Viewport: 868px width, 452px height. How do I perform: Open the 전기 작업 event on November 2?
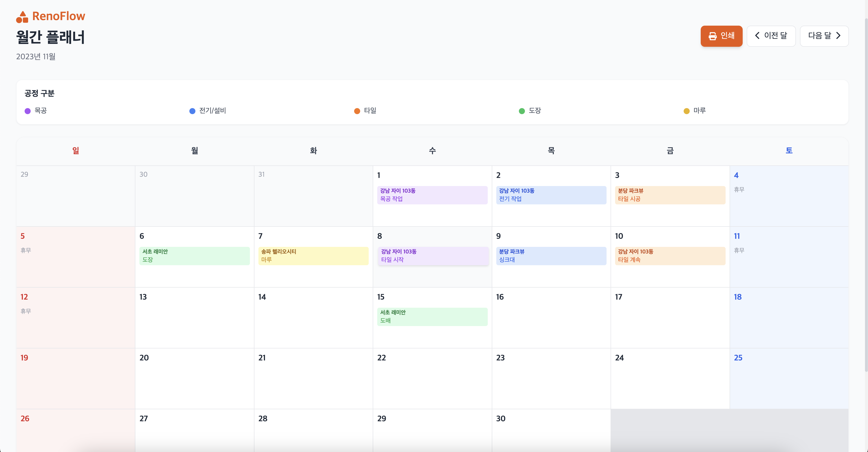pyautogui.click(x=551, y=195)
